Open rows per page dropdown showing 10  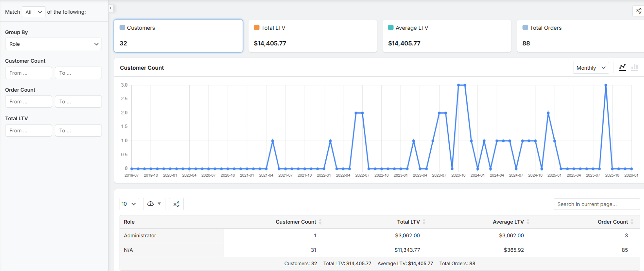click(129, 204)
